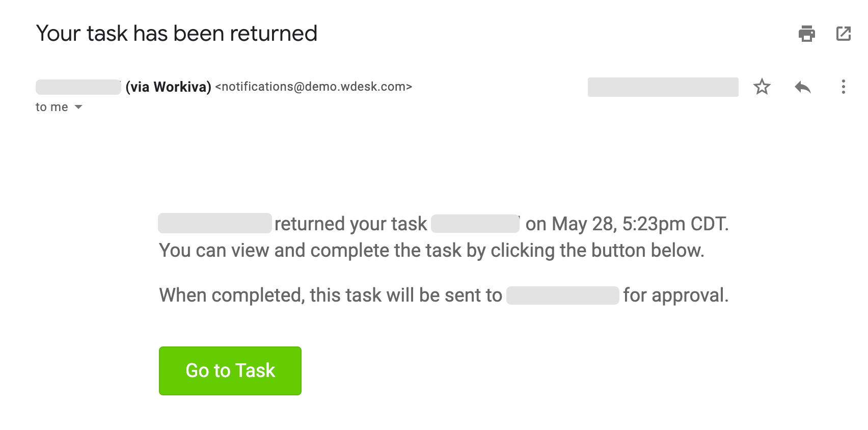Click the blurred sender name in the header
The height and width of the screenshot is (430, 868).
(78, 87)
